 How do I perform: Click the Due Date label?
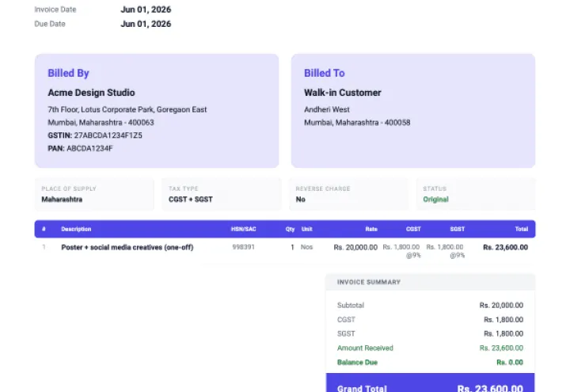(50, 24)
